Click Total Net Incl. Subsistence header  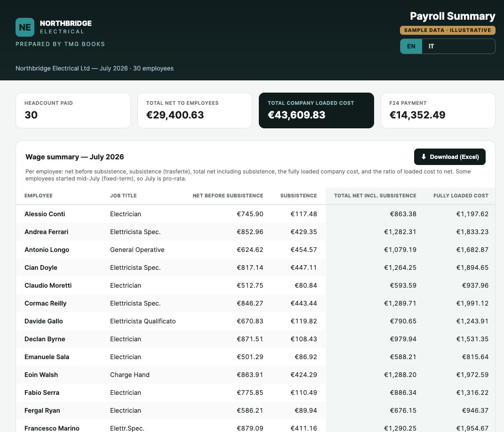click(x=375, y=196)
